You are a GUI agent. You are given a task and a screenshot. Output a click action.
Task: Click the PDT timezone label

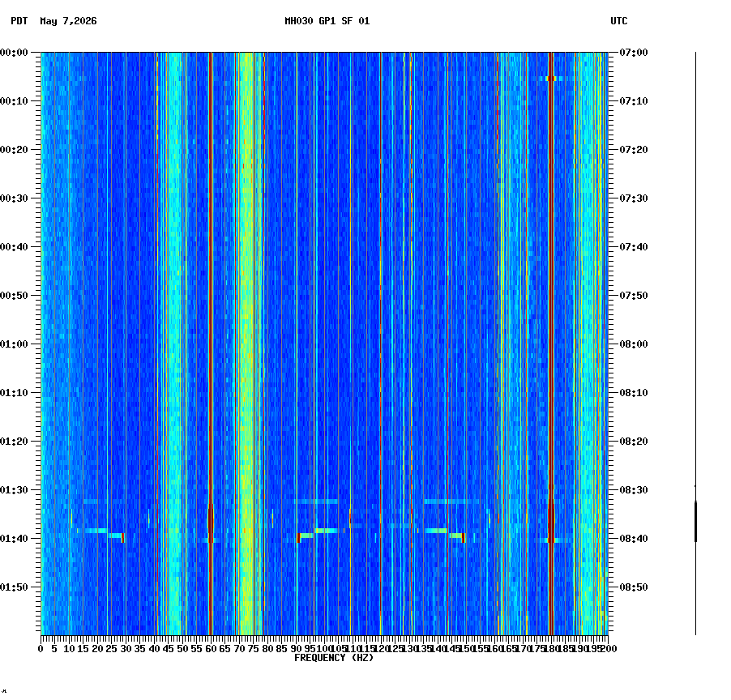(19, 21)
